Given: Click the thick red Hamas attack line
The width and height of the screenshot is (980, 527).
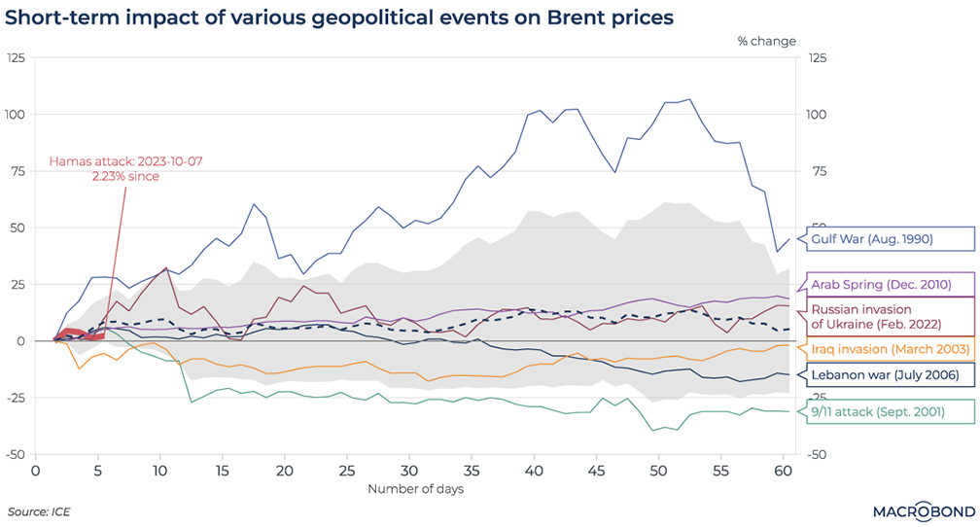Looking at the screenshot, I should click(86, 334).
